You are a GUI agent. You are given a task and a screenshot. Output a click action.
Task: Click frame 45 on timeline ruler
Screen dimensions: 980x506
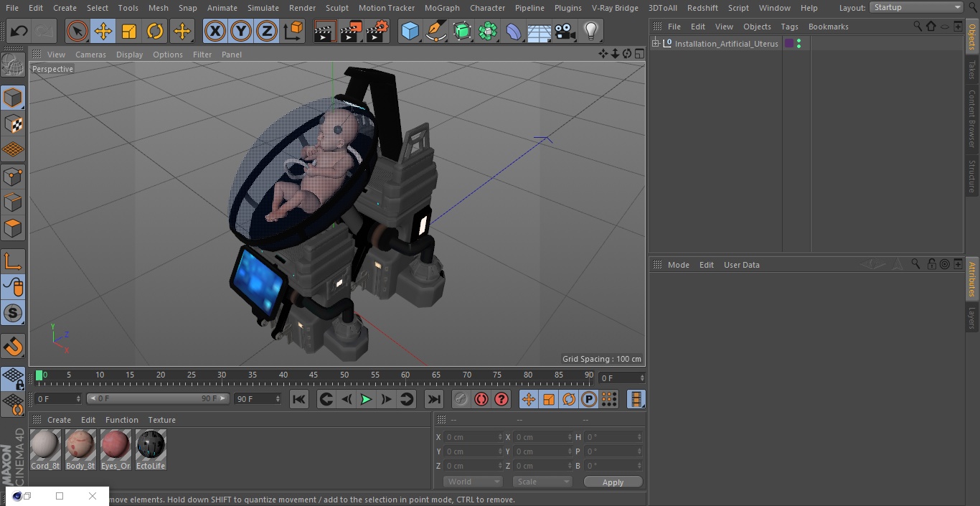pyautogui.click(x=314, y=375)
